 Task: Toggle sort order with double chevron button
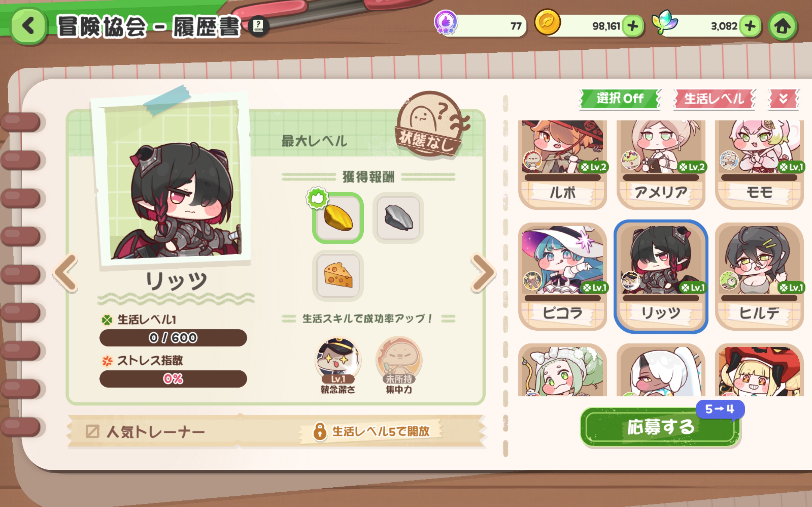point(783,98)
